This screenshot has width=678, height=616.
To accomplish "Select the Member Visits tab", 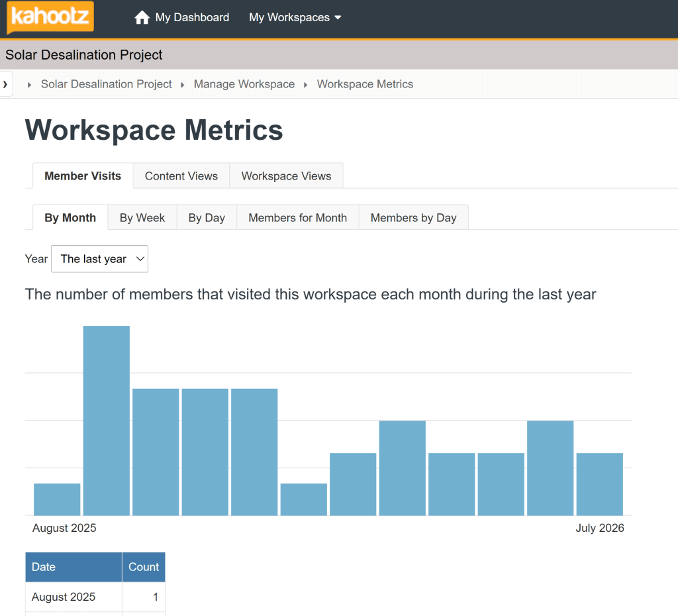I will point(83,176).
